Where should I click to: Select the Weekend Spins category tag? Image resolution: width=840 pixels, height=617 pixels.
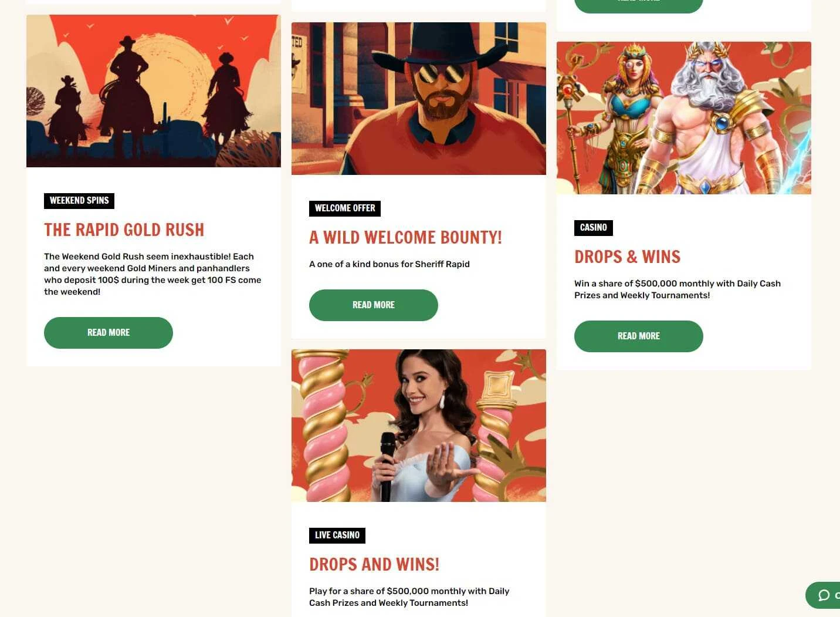79,201
